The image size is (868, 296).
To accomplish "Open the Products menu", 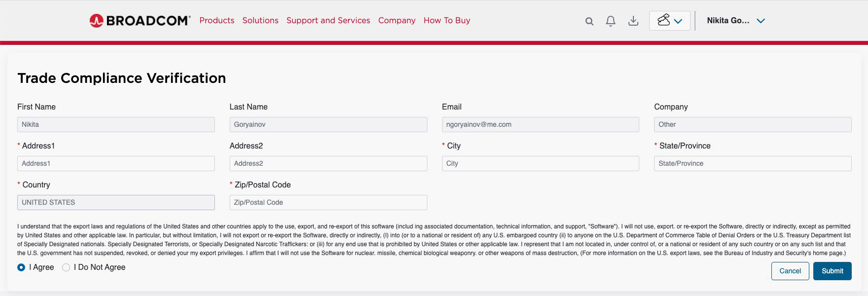I will coord(217,21).
